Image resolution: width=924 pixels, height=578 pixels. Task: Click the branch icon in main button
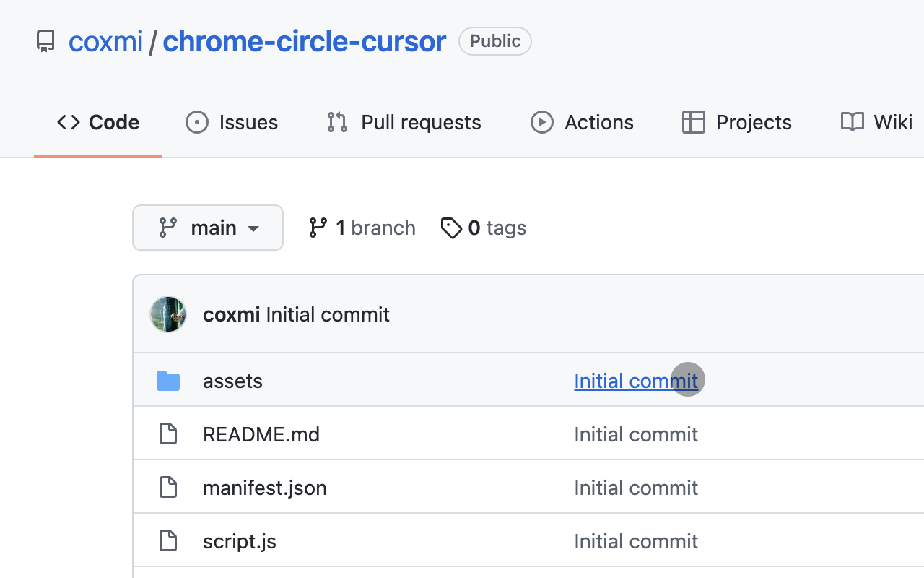(x=168, y=228)
